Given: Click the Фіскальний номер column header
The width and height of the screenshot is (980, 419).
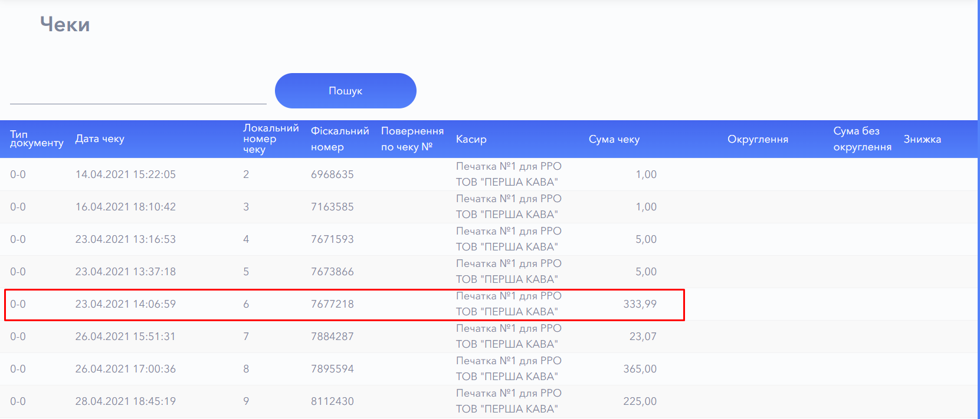Looking at the screenshot, I should point(339,139).
